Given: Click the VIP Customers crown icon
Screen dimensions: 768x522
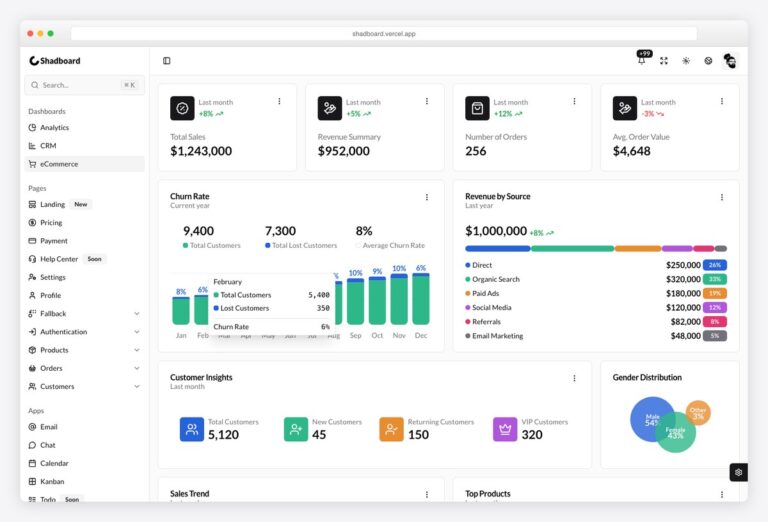Looking at the screenshot, I should (x=505, y=429).
